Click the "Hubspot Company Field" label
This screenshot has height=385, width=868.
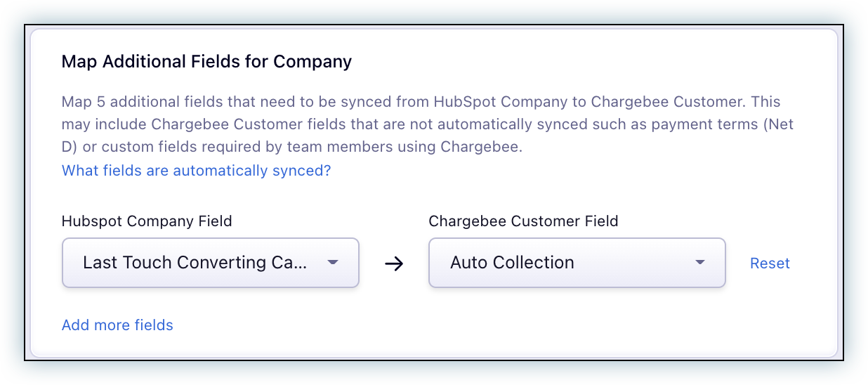click(147, 221)
